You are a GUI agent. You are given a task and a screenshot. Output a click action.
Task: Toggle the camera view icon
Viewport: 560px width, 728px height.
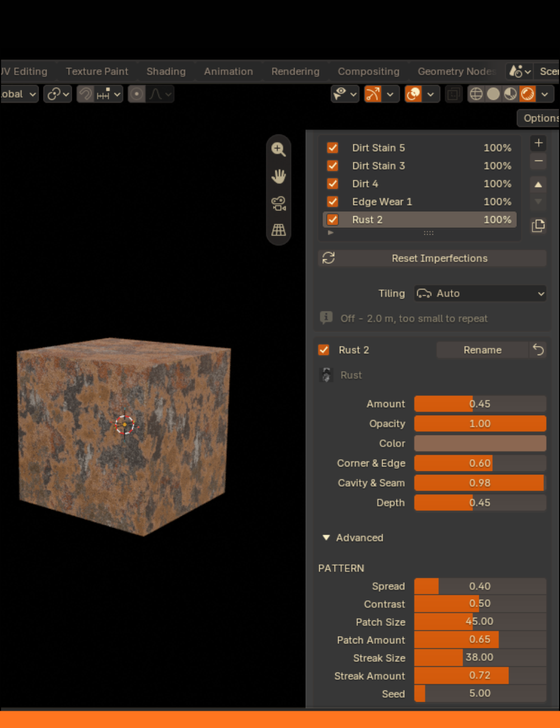coord(278,203)
